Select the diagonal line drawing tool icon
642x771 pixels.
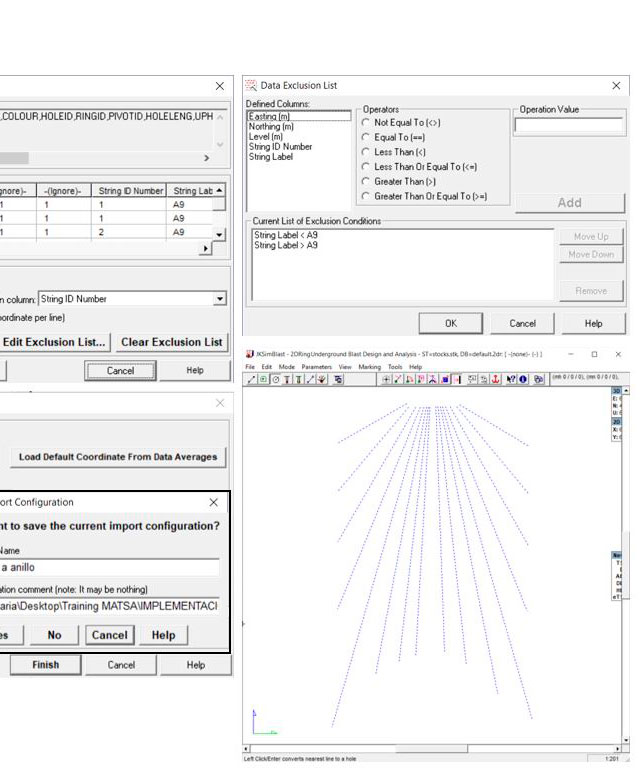coord(249,379)
